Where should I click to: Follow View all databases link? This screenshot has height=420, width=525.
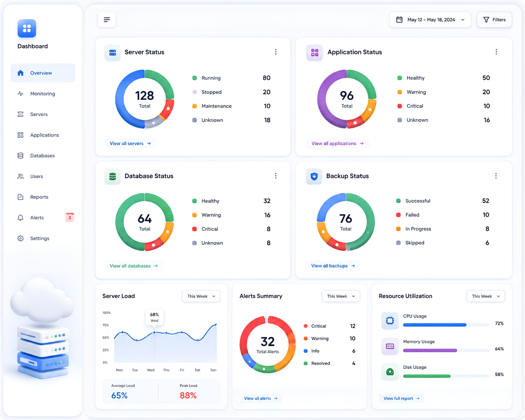click(x=134, y=266)
